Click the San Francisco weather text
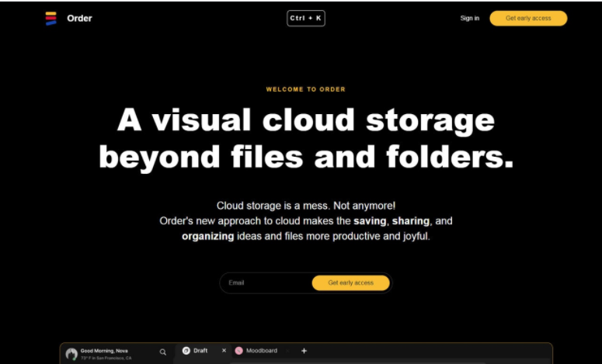The width and height of the screenshot is (602, 364). [106, 359]
